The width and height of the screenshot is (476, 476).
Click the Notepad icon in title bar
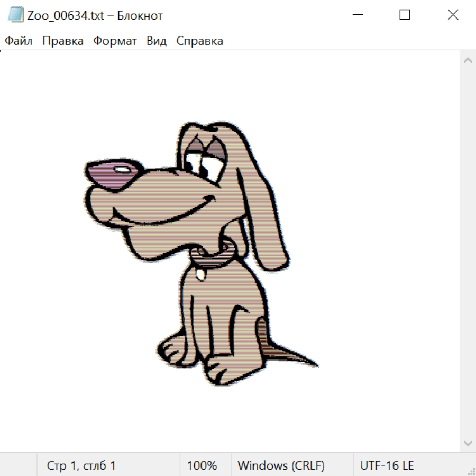(x=16, y=15)
